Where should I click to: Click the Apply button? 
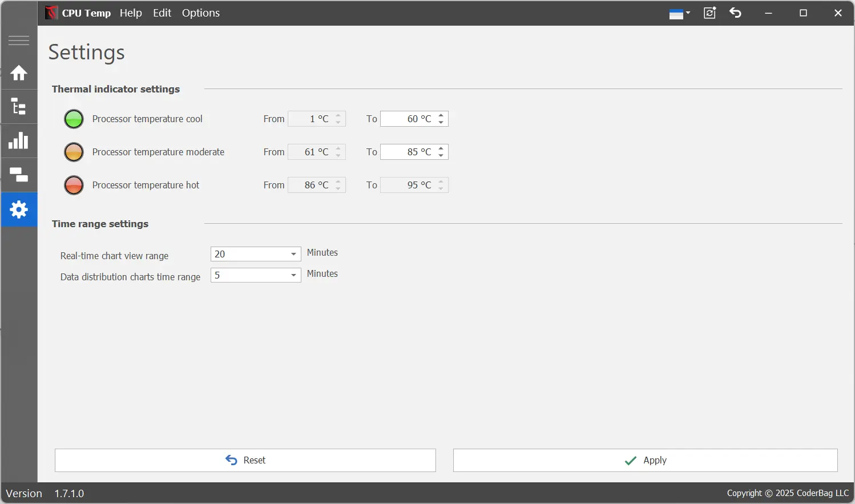click(645, 460)
